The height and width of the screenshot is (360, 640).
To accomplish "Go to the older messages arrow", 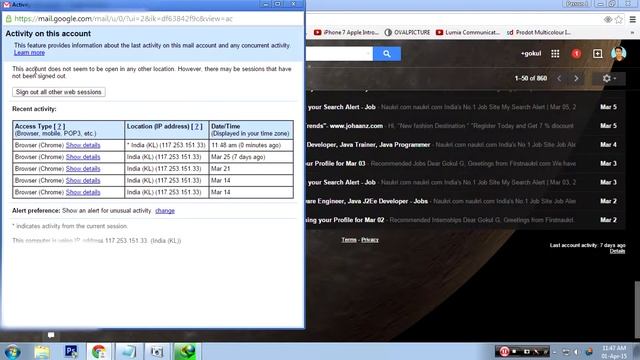I will pyautogui.click(x=576, y=78).
